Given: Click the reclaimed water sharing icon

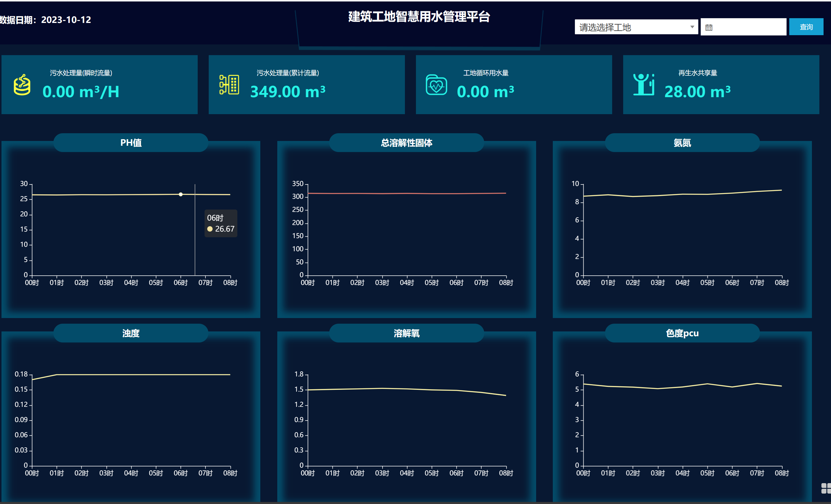Looking at the screenshot, I should point(644,85).
